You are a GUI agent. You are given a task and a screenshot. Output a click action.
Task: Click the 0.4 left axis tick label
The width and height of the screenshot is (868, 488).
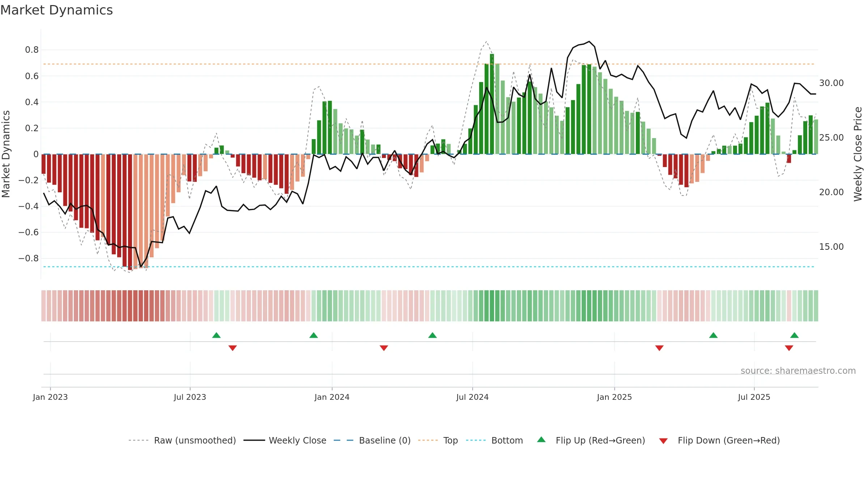[x=32, y=102]
